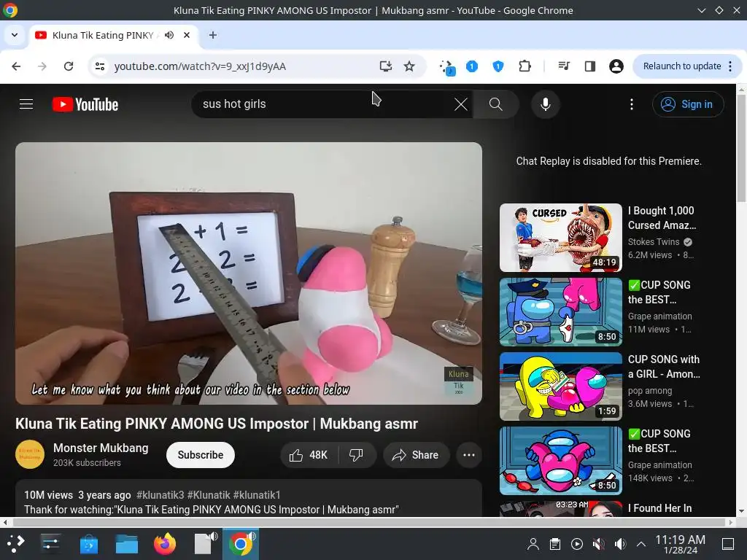This screenshot has width=747, height=560.
Task: Click the Sign in button
Action: pyautogui.click(x=688, y=104)
